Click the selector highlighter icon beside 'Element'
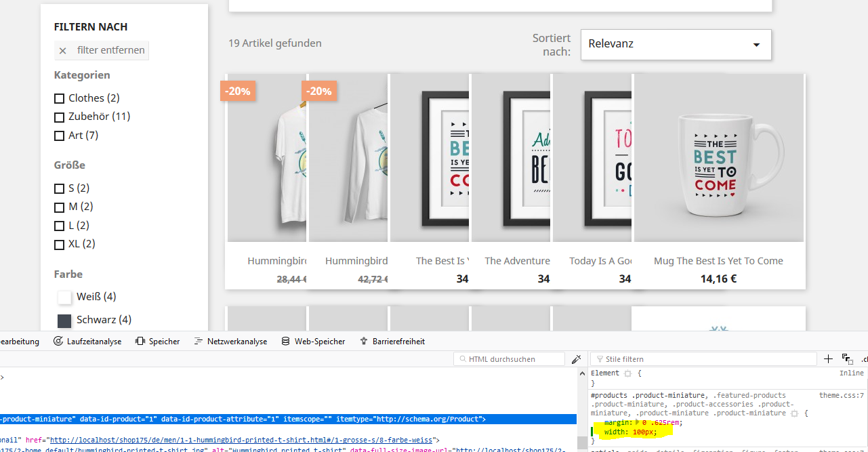Viewport: 868px width, 452px height. pos(627,373)
